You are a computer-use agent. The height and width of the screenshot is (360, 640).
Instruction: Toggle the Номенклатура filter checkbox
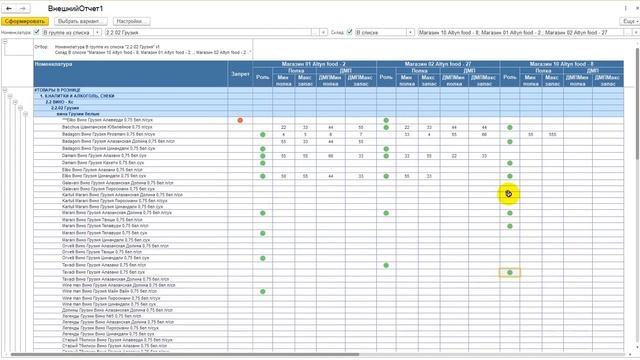[36, 32]
